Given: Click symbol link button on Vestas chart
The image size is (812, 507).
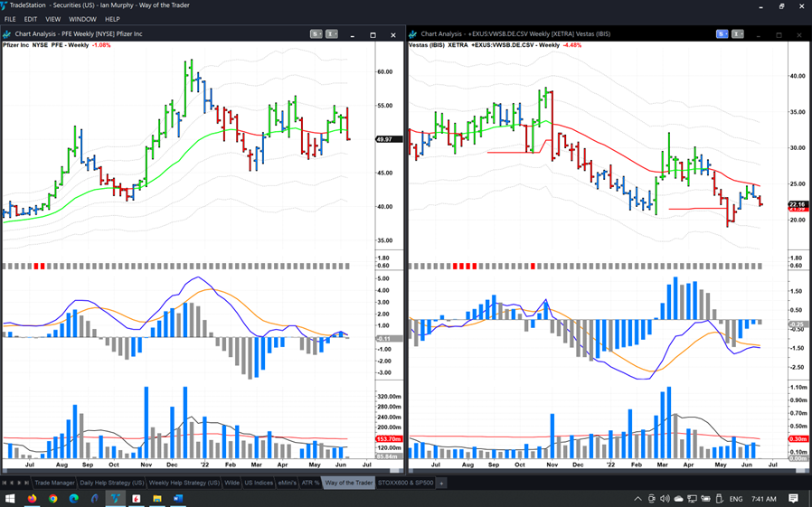Looking at the screenshot, I should point(722,34).
